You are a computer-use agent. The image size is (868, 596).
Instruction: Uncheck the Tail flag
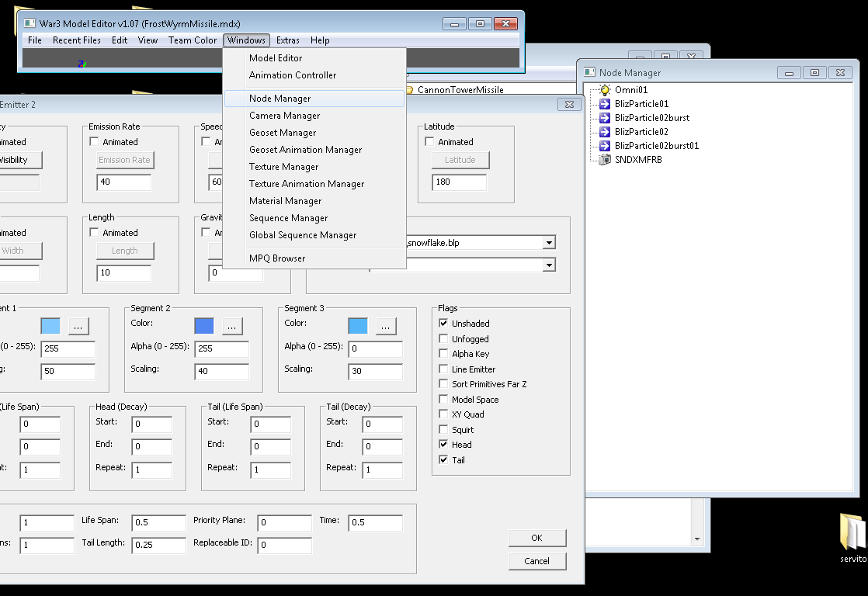click(443, 460)
